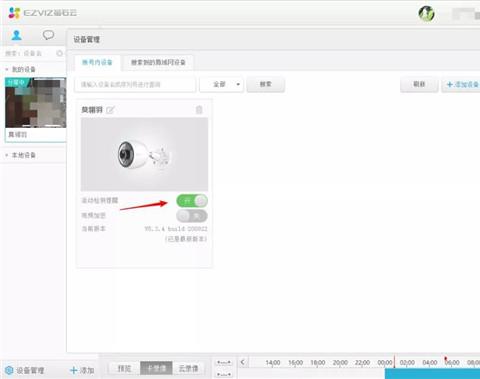
Task: Click the edit name pencil icon on device card
Action: click(110, 110)
